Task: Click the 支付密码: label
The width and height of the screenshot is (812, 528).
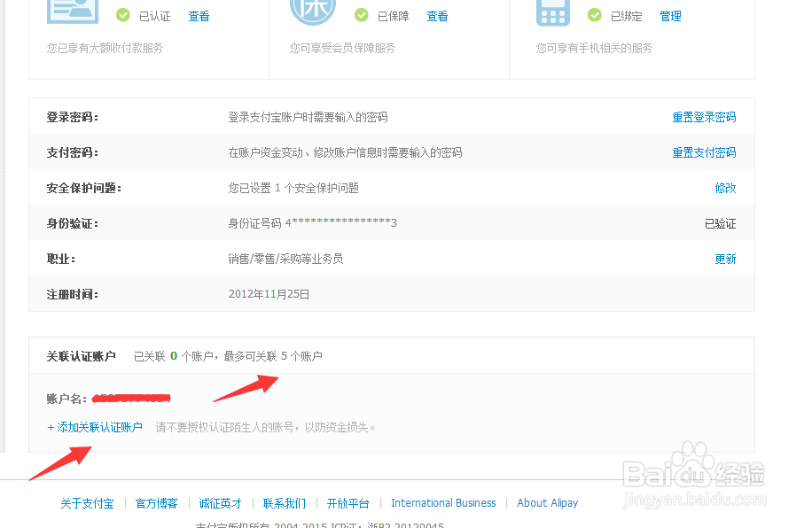Action: click(x=73, y=152)
